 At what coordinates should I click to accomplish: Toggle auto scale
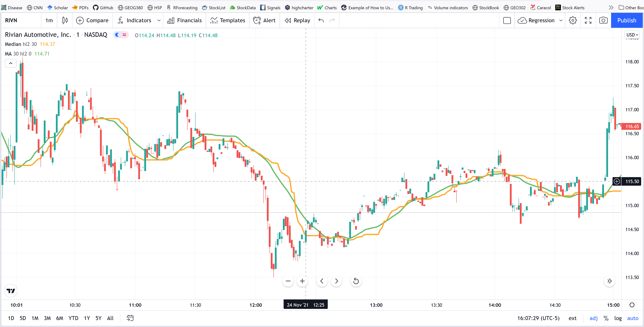coord(633,318)
